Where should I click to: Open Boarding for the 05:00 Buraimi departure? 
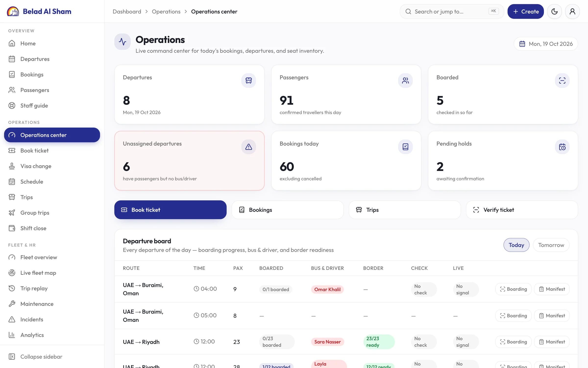[x=513, y=315]
